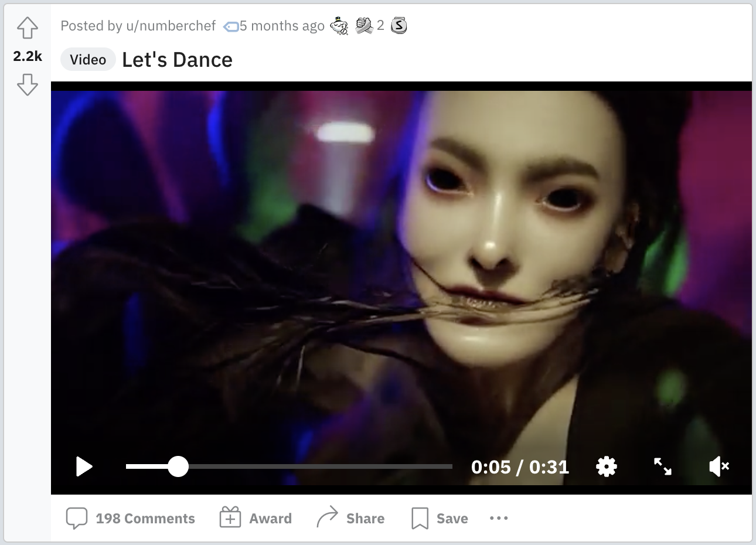Screen dimensions: 756x545
Task: Click the blue tag icon before timestamp
Action: pyautogui.click(x=231, y=26)
